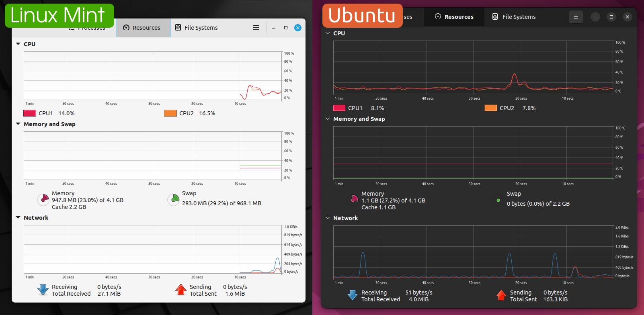Click '947.8 MB (23.0%) of 4.1 GB' text

click(x=88, y=200)
